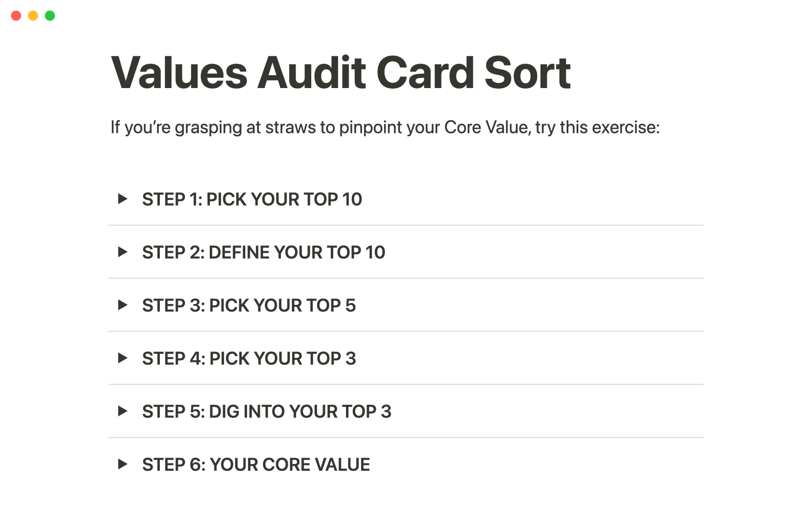This screenshot has width=812, height=508.
Task: Place cursor in "STEP 4: PICK YOUR TOP 3"
Action: pyautogui.click(x=249, y=359)
